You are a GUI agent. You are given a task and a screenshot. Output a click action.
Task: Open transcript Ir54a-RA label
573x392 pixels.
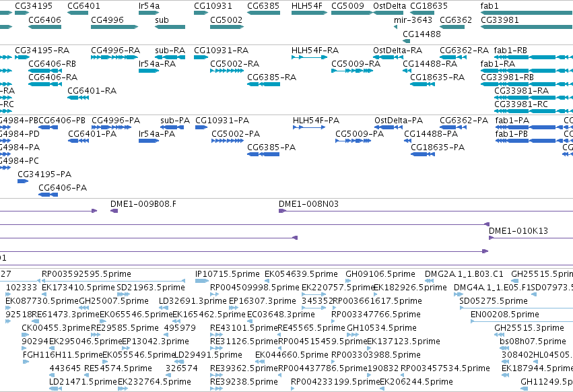[157, 63]
